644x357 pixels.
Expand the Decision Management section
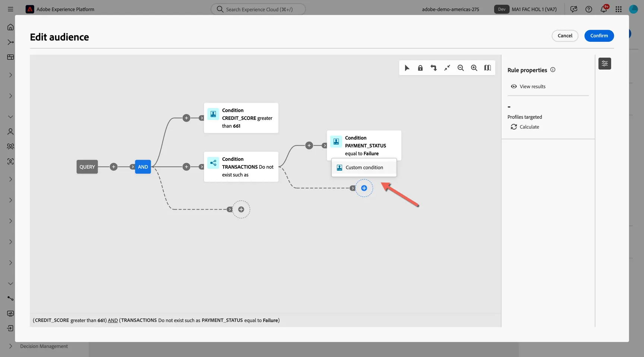(10, 346)
